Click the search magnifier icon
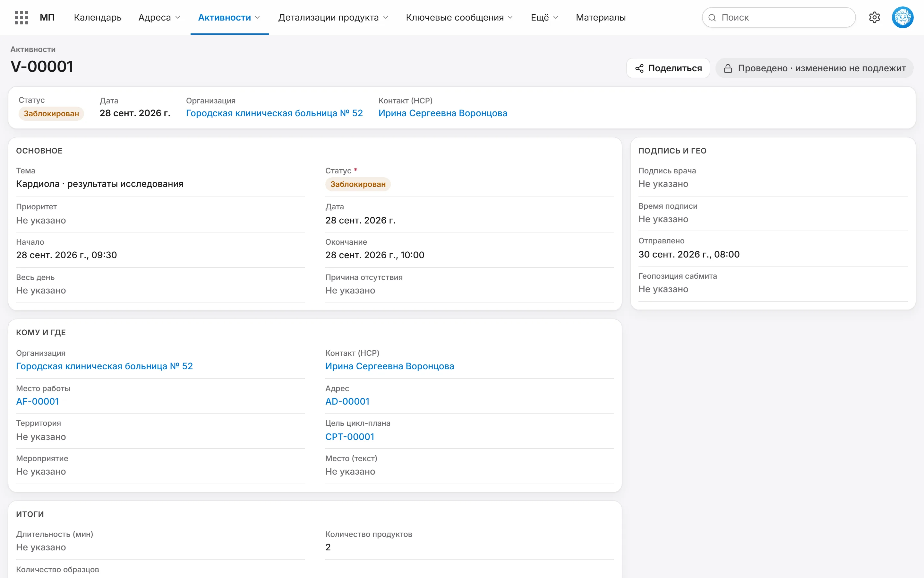This screenshot has width=924, height=578. 712,18
